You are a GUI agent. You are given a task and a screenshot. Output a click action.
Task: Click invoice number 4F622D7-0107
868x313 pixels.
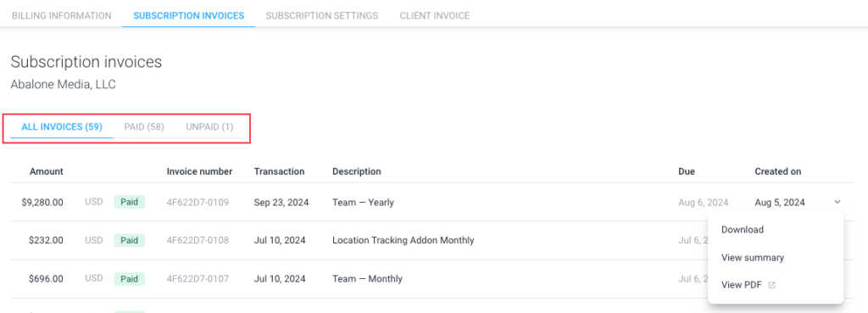coord(198,279)
